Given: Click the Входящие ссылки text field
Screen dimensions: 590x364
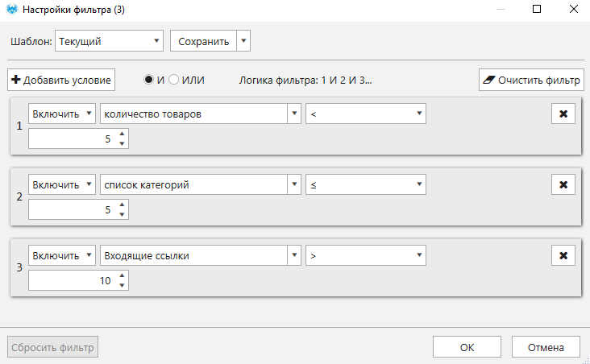Looking at the screenshot, I should [x=193, y=255].
